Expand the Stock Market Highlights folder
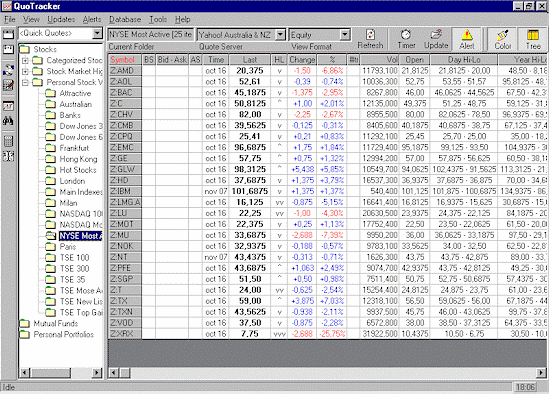This screenshot has width=550, height=394. click(x=25, y=71)
